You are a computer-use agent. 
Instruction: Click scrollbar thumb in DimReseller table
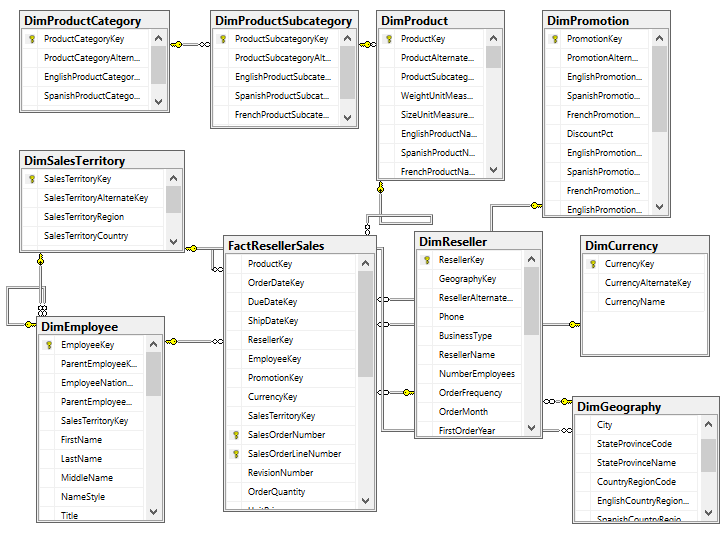tap(532, 301)
